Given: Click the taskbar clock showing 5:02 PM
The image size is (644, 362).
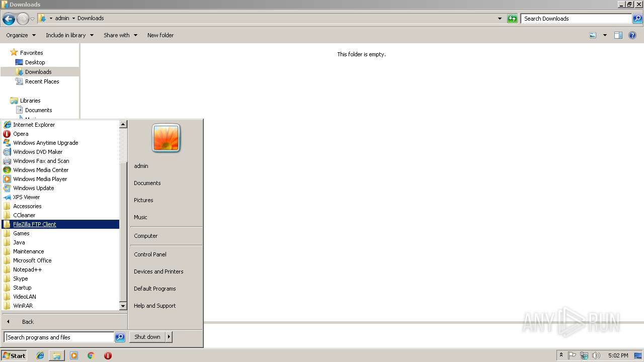Looking at the screenshot, I should [618, 355].
